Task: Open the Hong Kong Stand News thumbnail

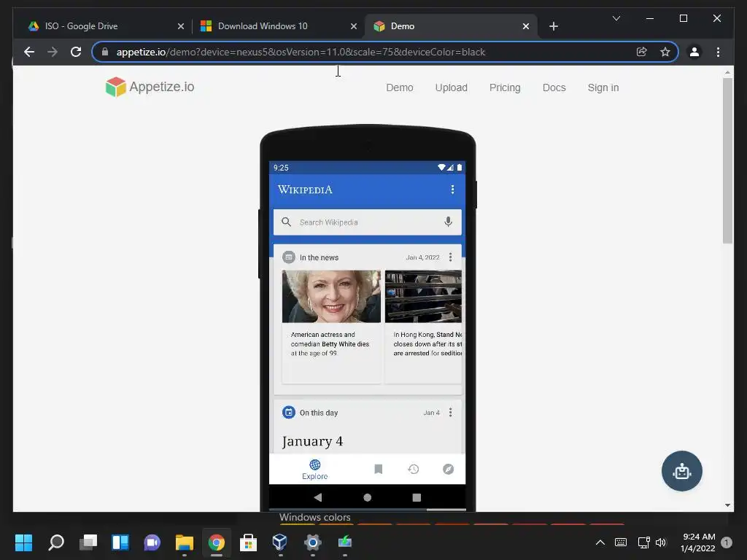Action: pyautogui.click(x=423, y=296)
